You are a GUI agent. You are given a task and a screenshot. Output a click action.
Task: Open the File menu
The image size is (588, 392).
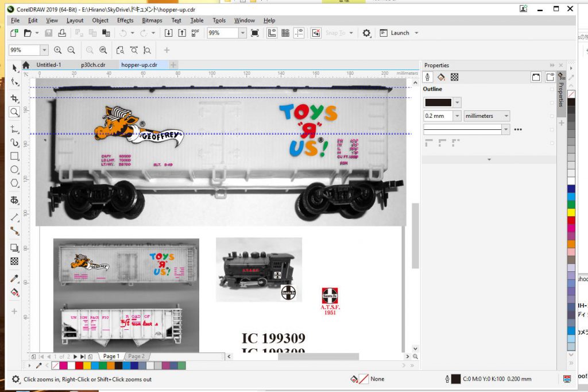16,20
